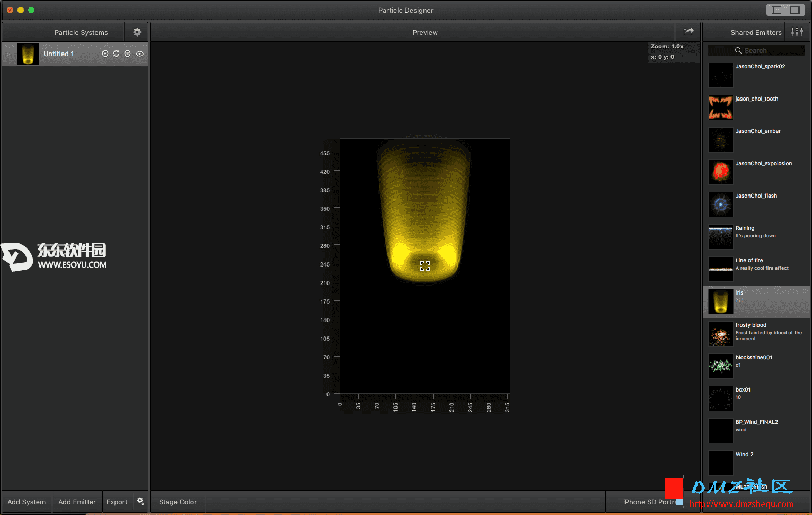Toggle the right sidebar panel
This screenshot has height=515, width=812.
795,10
